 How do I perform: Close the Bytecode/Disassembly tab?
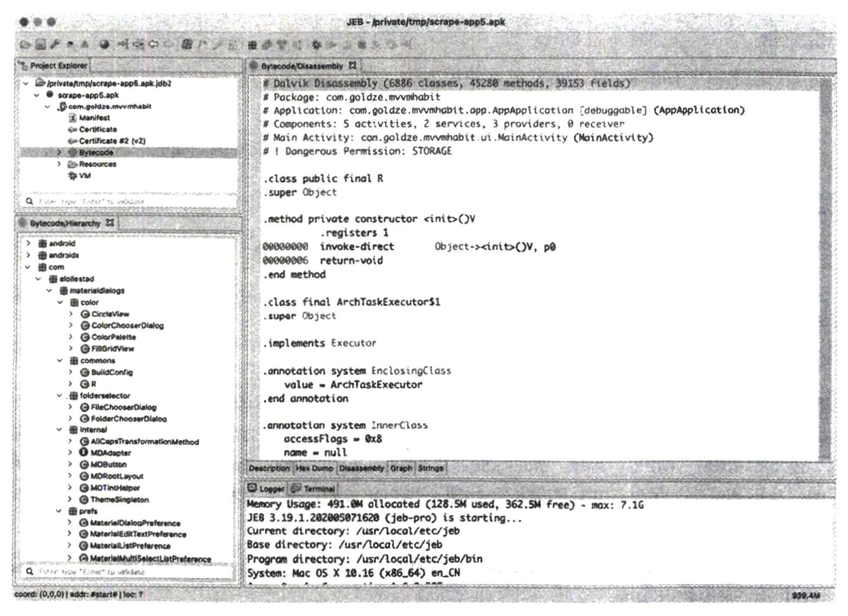pos(352,66)
